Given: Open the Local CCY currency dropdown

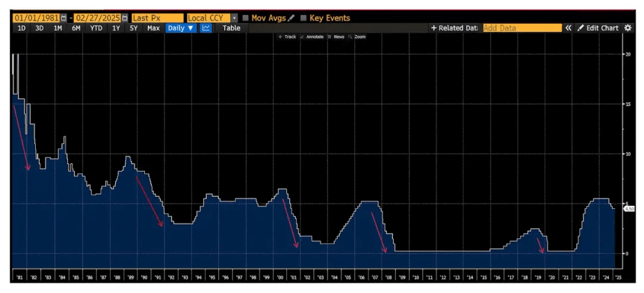Looking at the screenshot, I should (x=234, y=18).
